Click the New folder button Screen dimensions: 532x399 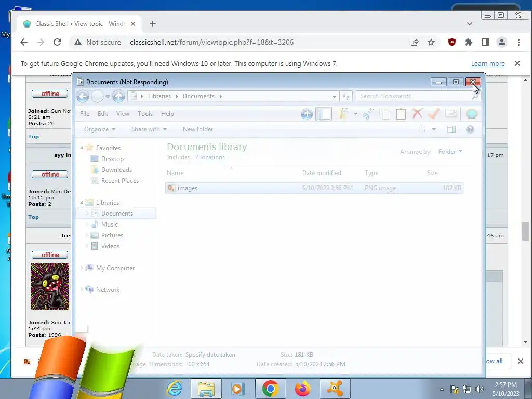coord(198,129)
